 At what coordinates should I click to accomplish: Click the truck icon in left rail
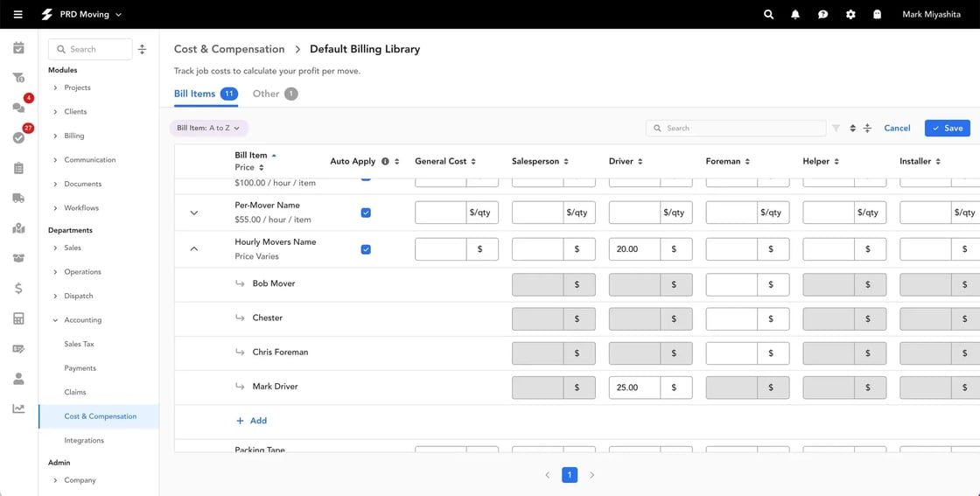coord(18,199)
